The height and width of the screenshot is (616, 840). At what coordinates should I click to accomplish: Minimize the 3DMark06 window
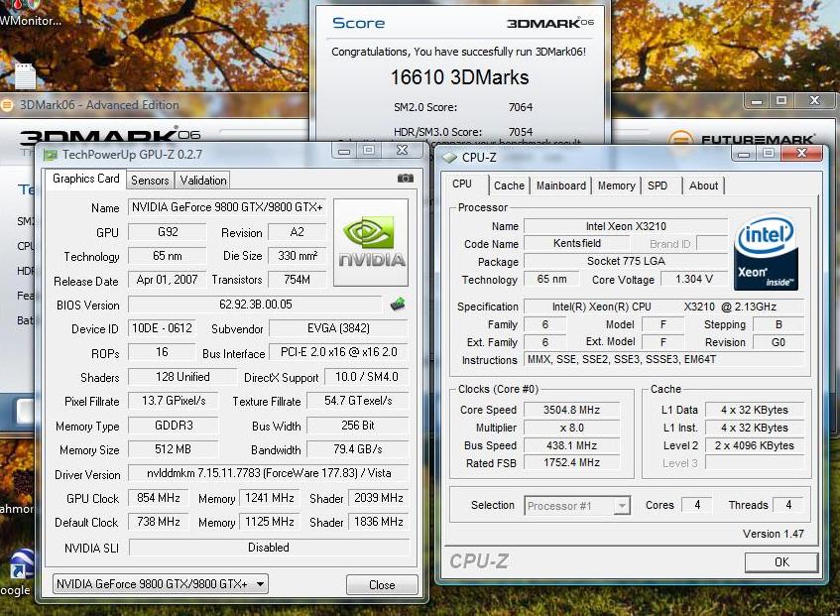[757, 101]
